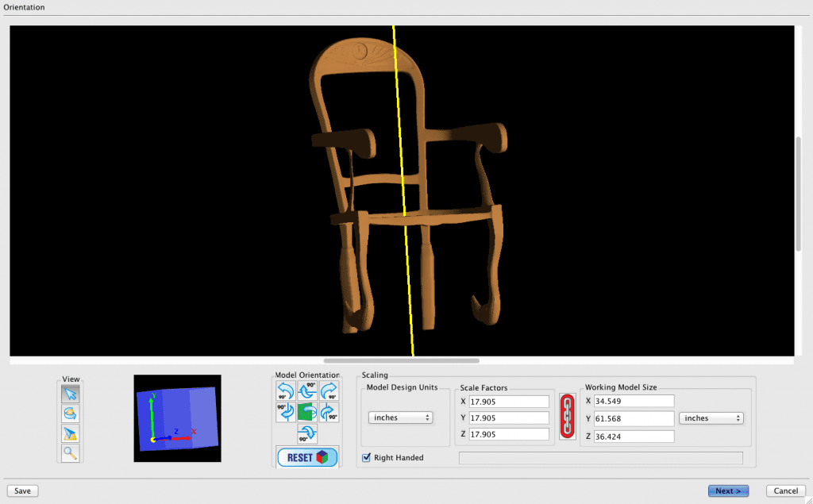
Task: Click the top-left rotate 90° orientation icon
Action: pyautogui.click(x=286, y=391)
